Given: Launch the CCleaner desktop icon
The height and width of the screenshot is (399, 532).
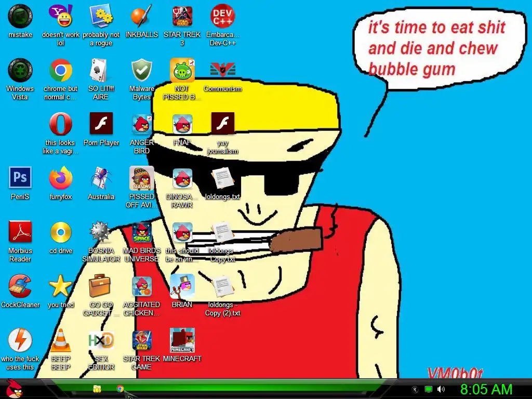Looking at the screenshot, I should click(20, 286).
